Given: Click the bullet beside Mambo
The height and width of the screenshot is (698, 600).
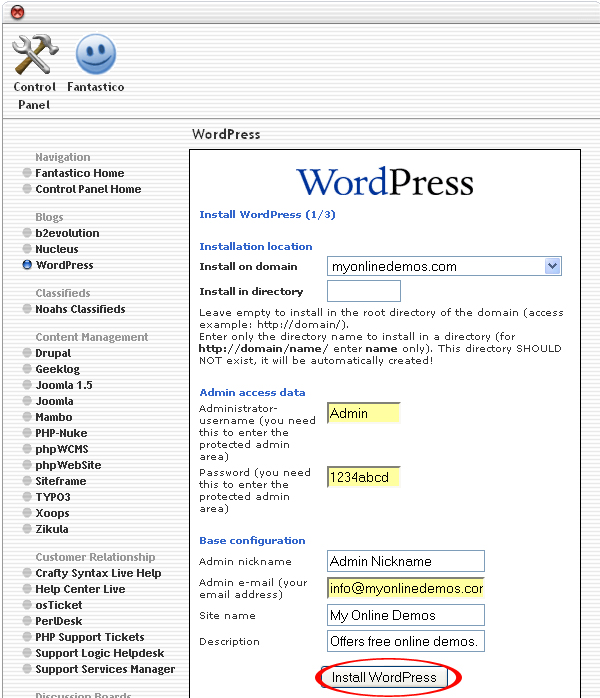Looking at the screenshot, I should click(27, 417).
